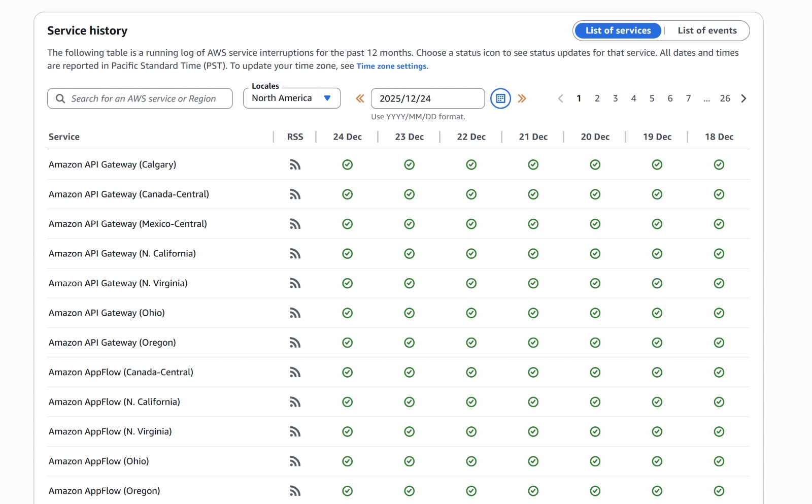Go to next page with right chevron
Image resolution: width=812 pixels, height=504 pixels.
click(x=743, y=98)
